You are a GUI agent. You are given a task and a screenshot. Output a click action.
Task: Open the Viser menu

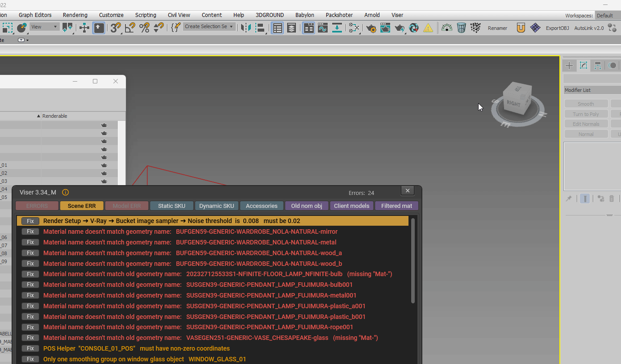coord(397,15)
